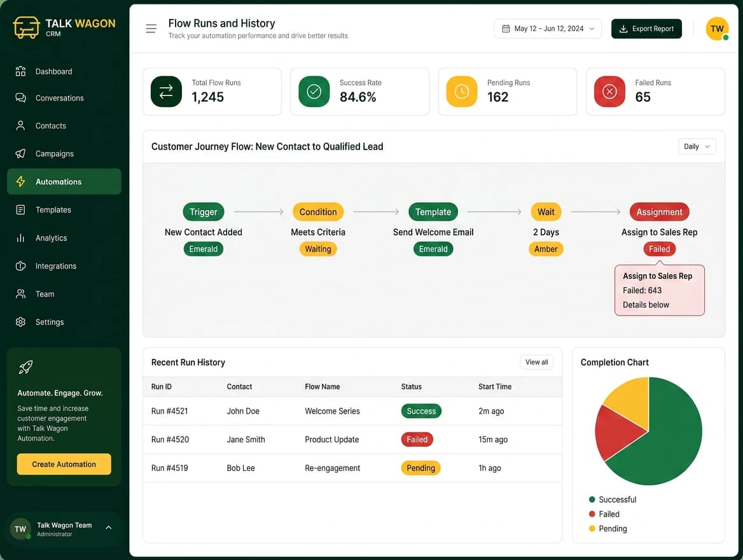The width and height of the screenshot is (743, 560).
Task: Click the rocket icon in promo card
Action: click(x=25, y=367)
